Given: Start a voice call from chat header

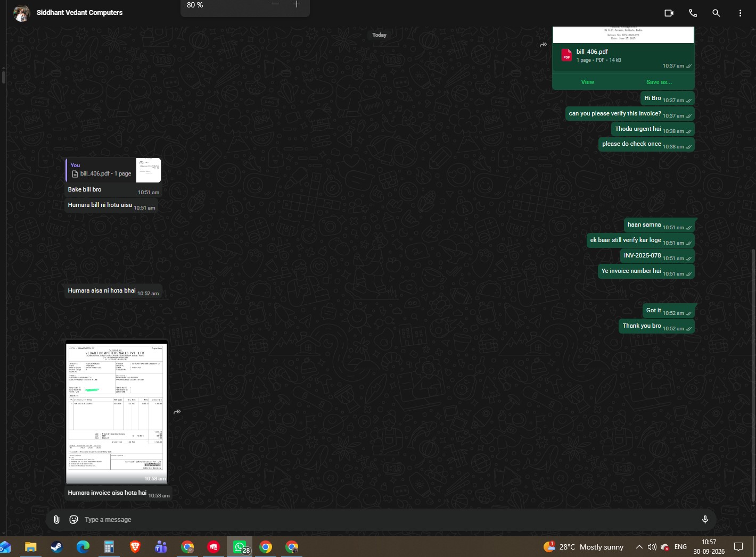Looking at the screenshot, I should tap(693, 13).
